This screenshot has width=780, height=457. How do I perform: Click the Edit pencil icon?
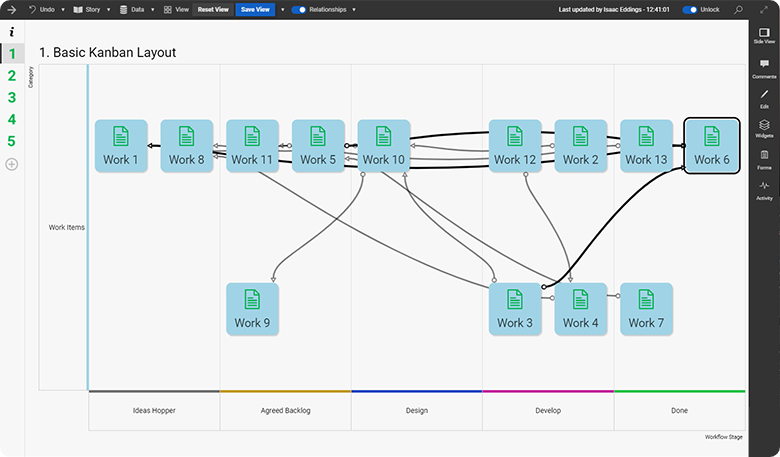[764, 98]
